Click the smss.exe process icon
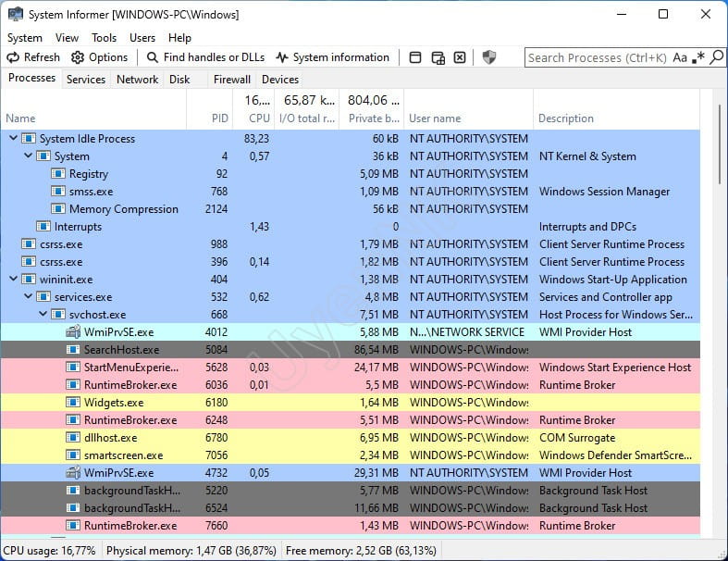The width and height of the screenshot is (728, 561). click(x=58, y=192)
